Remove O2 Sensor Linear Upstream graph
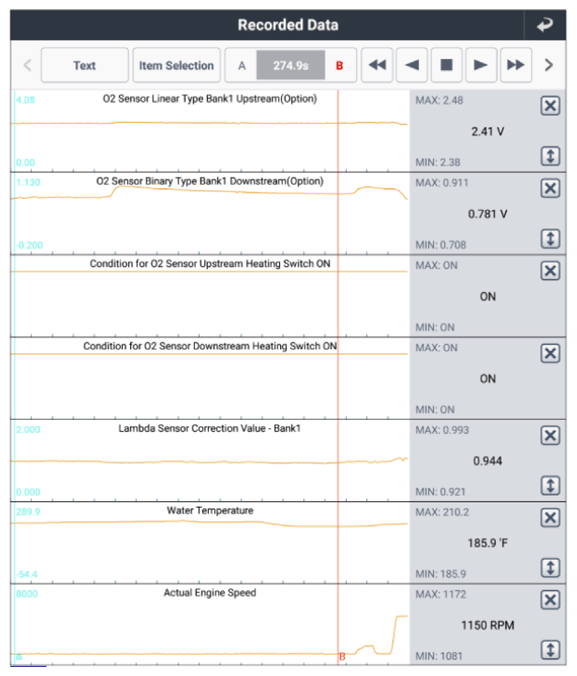Screen dimensions: 577x676 [x=550, y=106]
